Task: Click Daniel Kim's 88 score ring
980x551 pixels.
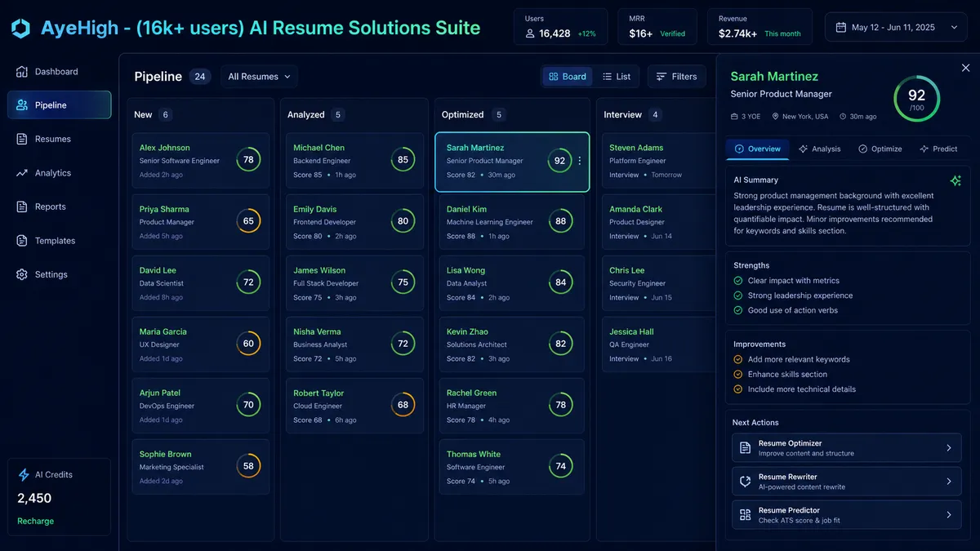Action: click(x=560, y=221)
